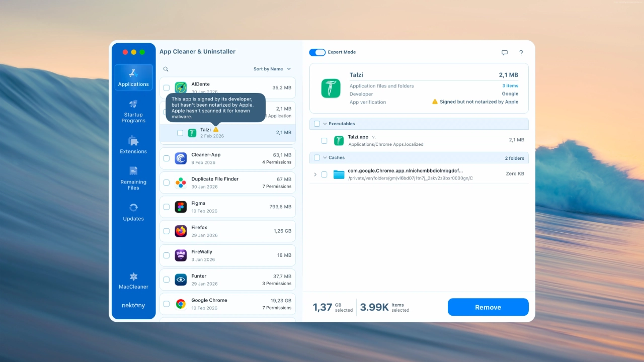Open the Sort by Name dropdown
This screenshot has height=362, width=644.
coord(272,69)
